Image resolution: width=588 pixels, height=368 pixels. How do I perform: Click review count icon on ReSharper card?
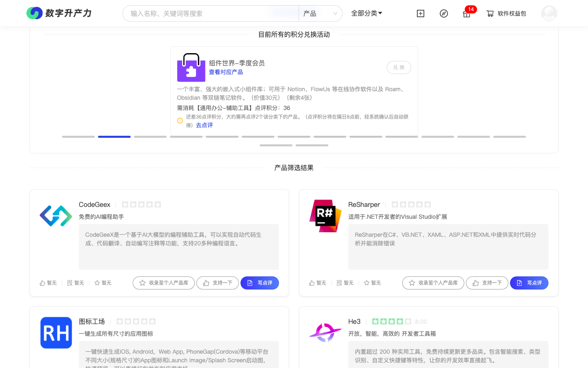click(x=345, y=283)
